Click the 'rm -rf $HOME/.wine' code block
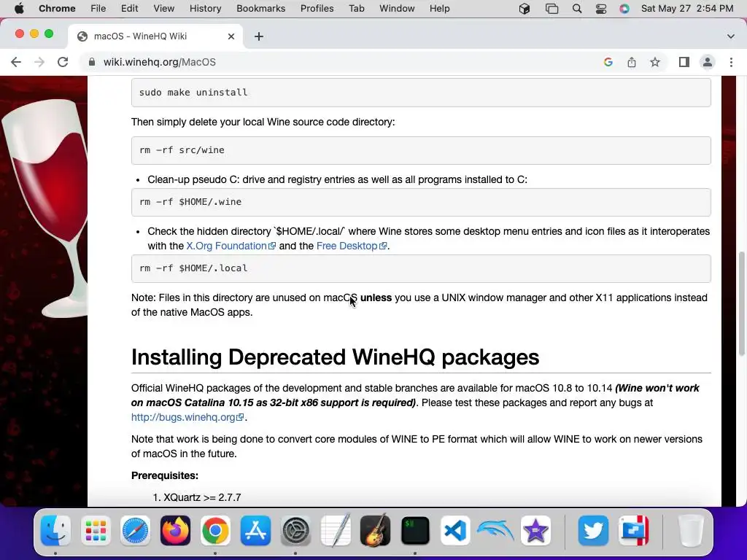 (421, 202)
